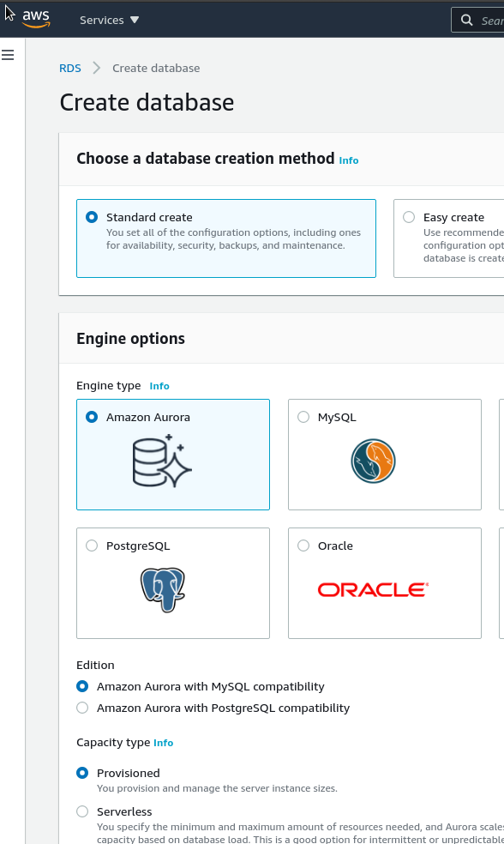Open the hamburger side navigation menu
Screen dimensions: 504x844
click(x=8, y=55)
